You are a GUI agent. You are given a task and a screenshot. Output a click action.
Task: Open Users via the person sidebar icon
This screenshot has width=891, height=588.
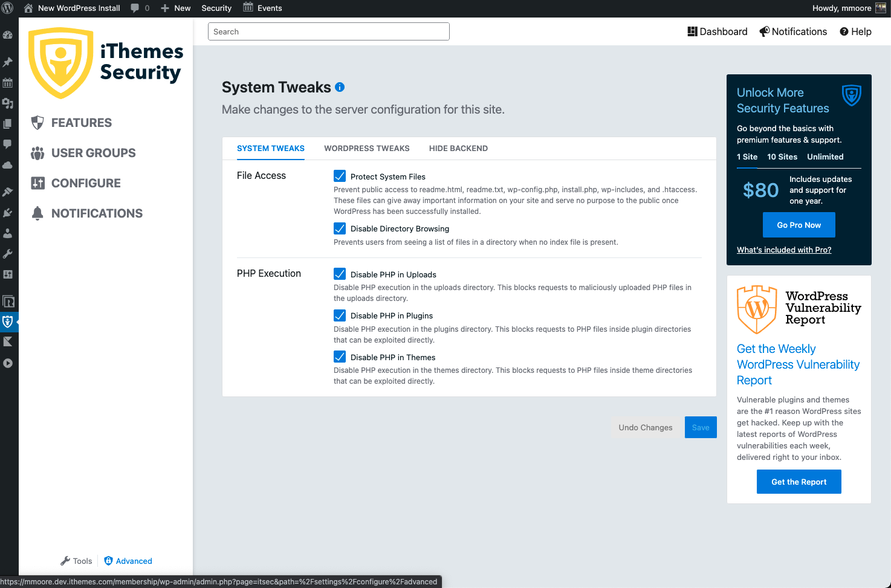(x=8, y=233)
